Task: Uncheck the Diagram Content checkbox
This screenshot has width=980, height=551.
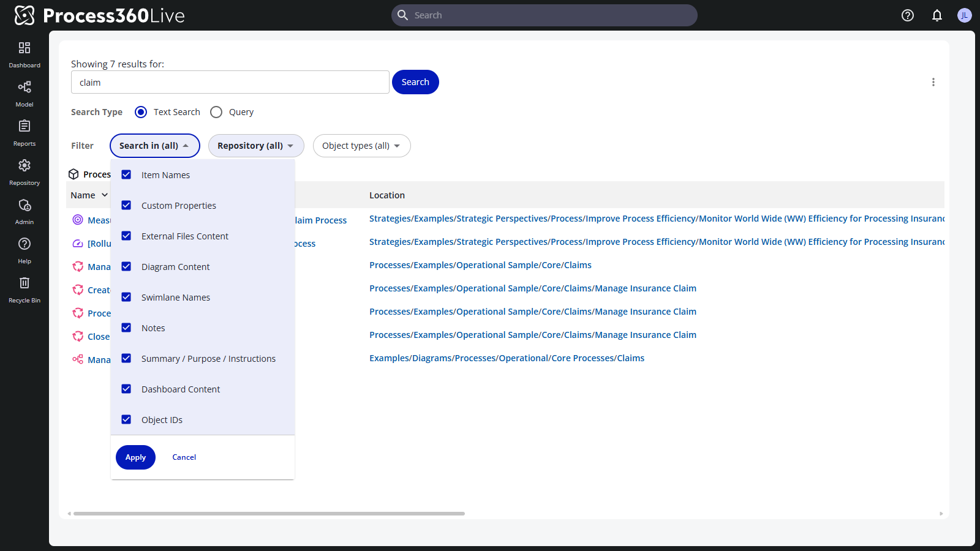Action: point(126,266)
